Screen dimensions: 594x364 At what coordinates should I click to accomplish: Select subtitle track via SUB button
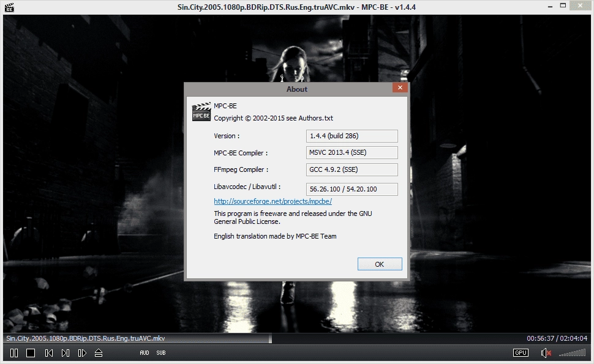pos(161,352)
